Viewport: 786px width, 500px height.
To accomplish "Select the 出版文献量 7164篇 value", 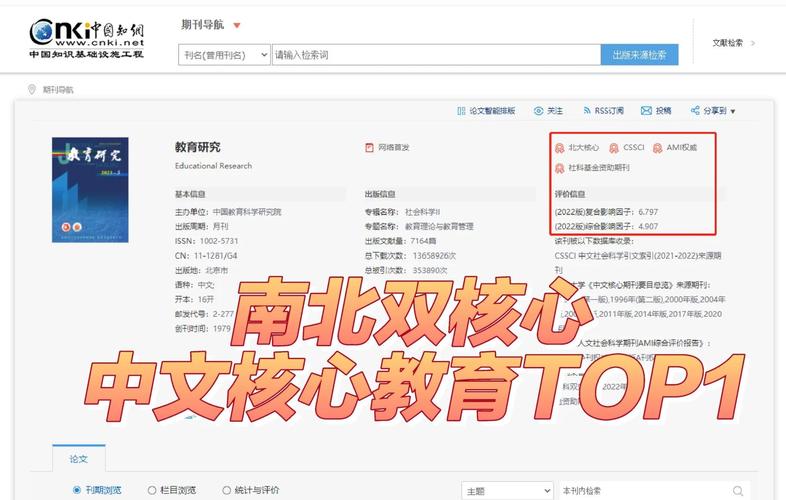I will [423, 241].
